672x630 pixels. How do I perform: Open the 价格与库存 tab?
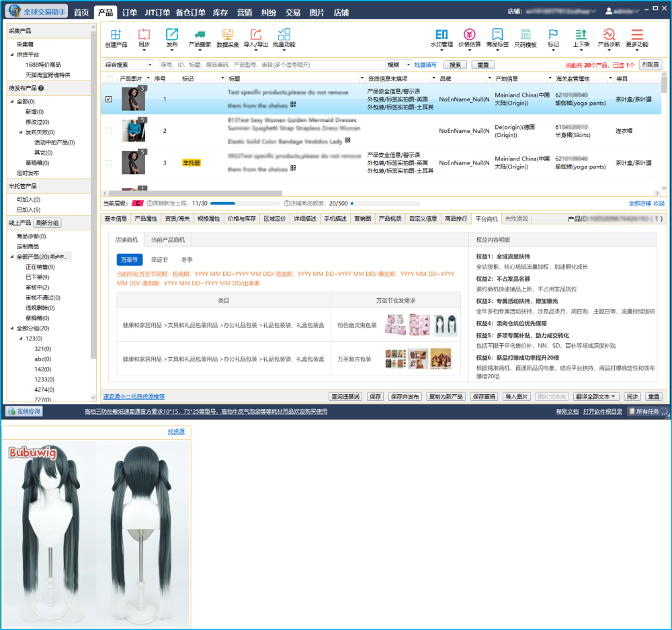(x=241, y=219)
